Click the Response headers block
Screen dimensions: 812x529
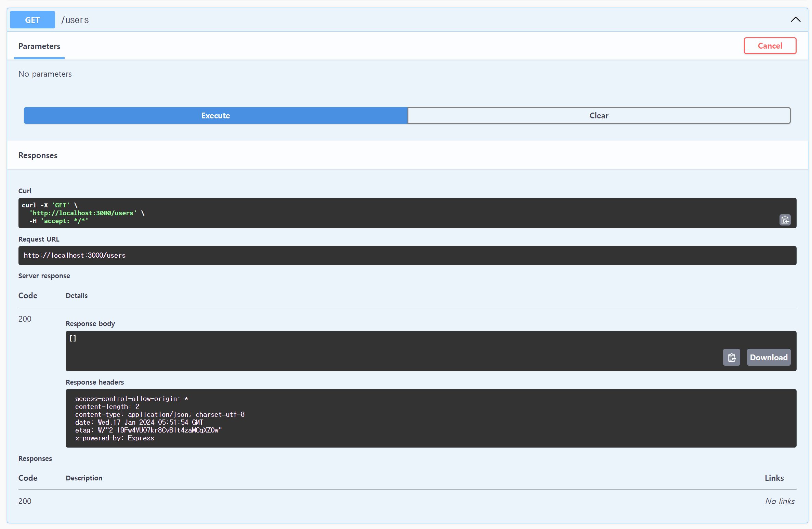coord(431,418)
